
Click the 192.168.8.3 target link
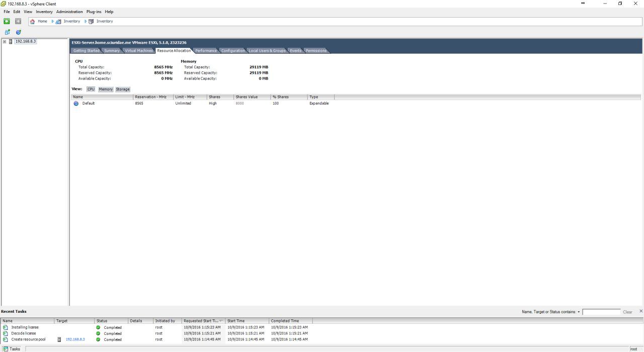pyautogui.click(x=75, y=339)
